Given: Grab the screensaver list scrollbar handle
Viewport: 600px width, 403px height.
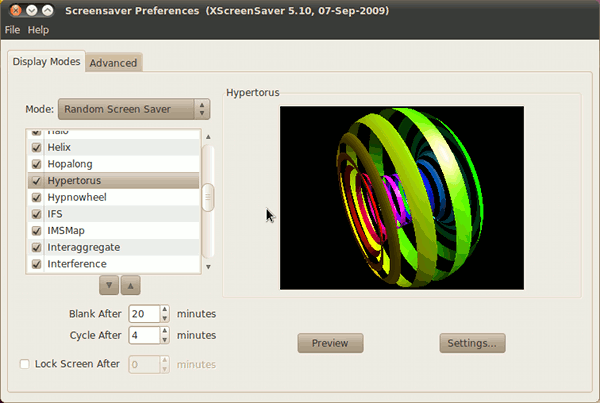Looking at the screenshot, I should (208, 197).
